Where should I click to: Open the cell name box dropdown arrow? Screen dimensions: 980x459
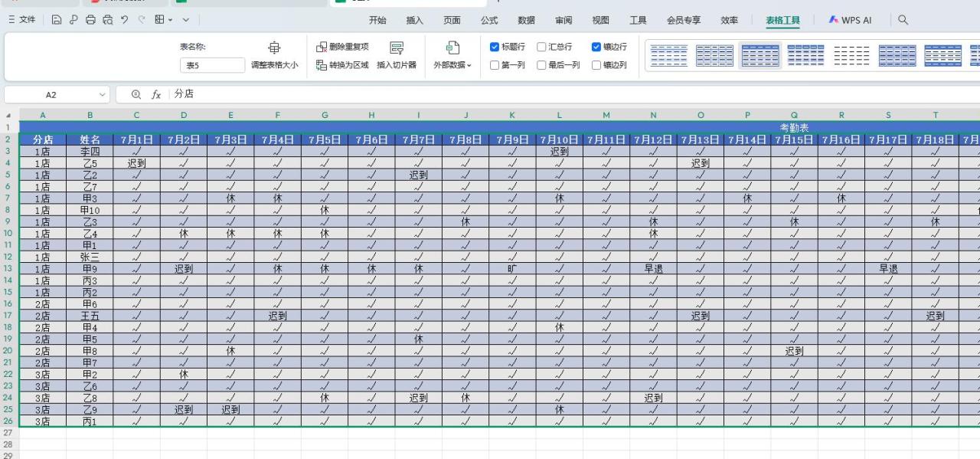(x=103, y=94)
